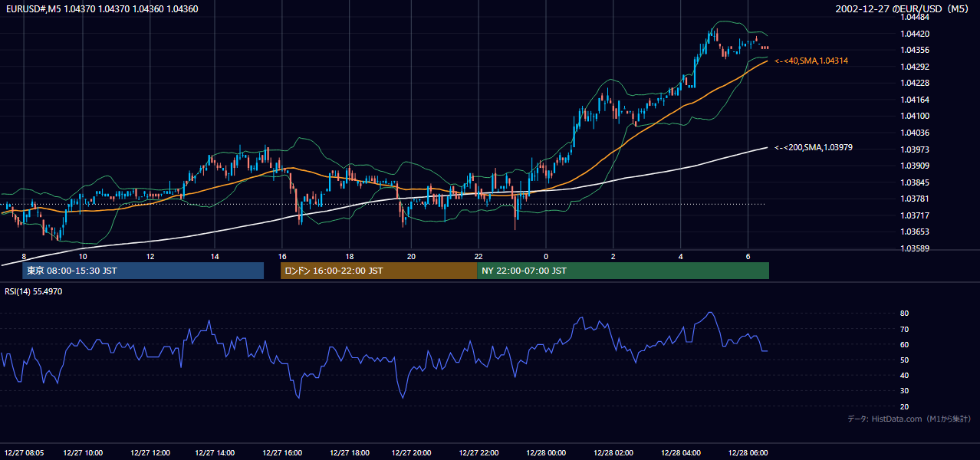This screenshot has width=980, height=460.
Task: Click the 12/28 04:00 time label
Action: (x=681, y=452)
